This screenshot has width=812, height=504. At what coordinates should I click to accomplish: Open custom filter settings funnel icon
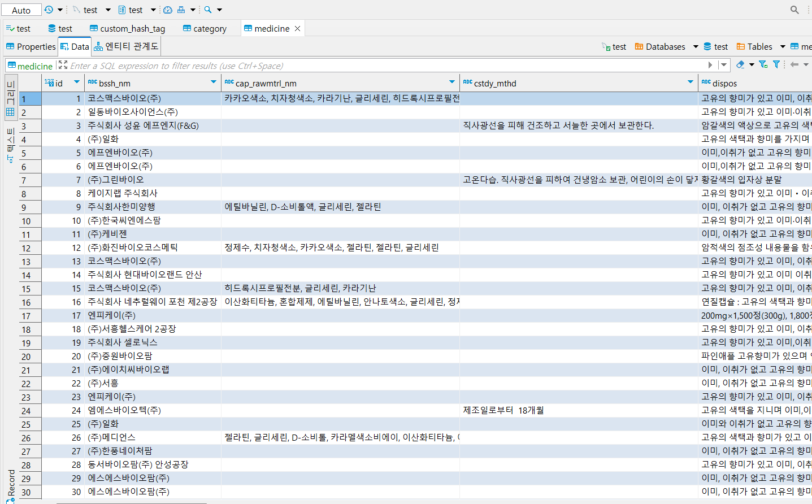click(763, 64)
